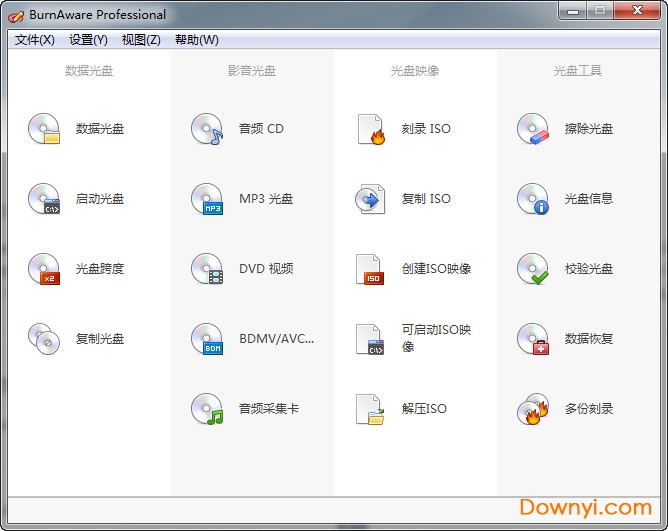Click the 音频 CD music note disc icon

tap(207, 129)
